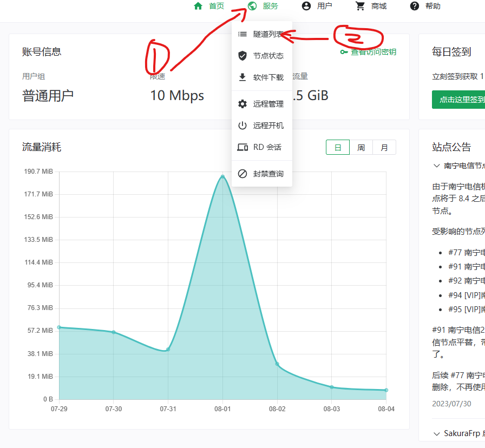The width and height of the screenshot is (485, 448).
Task: Click the shopping cart icon
Action: [x=361, y=6]
